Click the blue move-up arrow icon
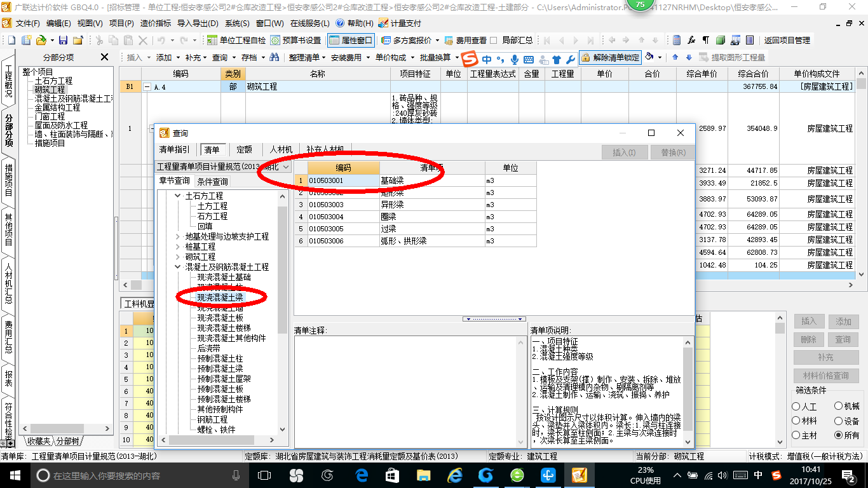868x488 pixels. (675, 57)
